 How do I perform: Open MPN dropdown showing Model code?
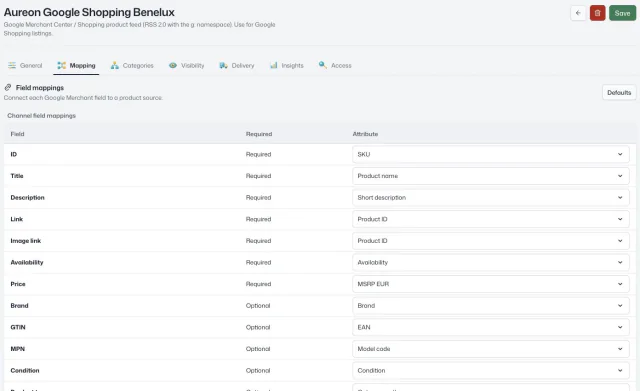point(491,349)
